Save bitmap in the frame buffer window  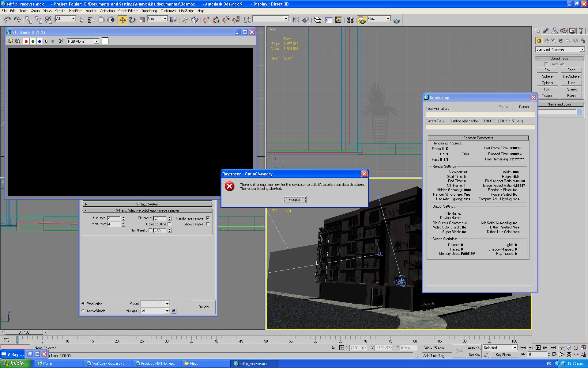pos(11,41)
